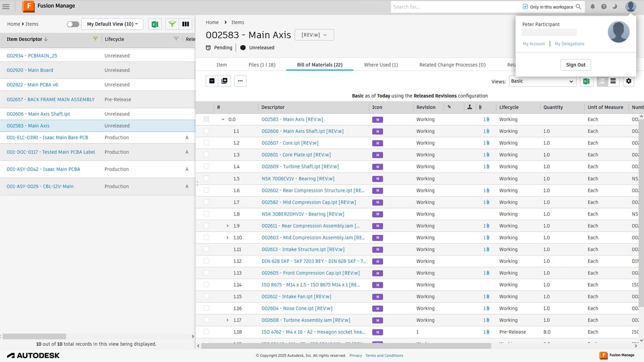Screen dimensions: 644x362
Task: Toggle the switch beside My Default View
Action: pyautogui.click(x=73, y=24)
